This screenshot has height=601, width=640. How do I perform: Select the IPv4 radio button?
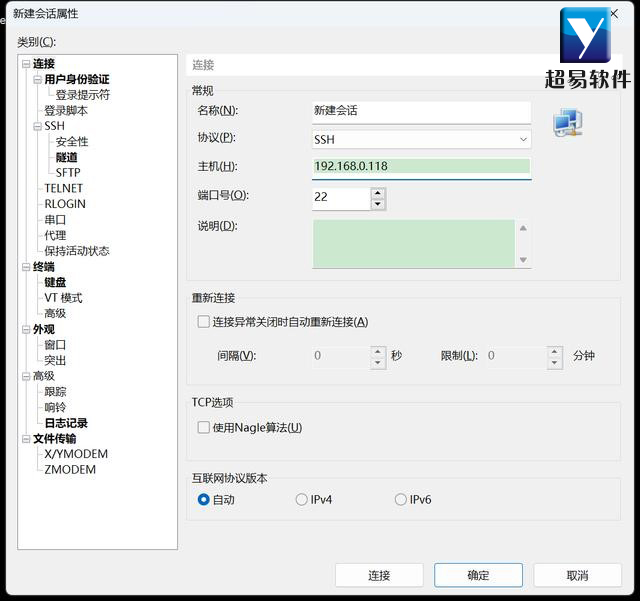tap(301, 499)
